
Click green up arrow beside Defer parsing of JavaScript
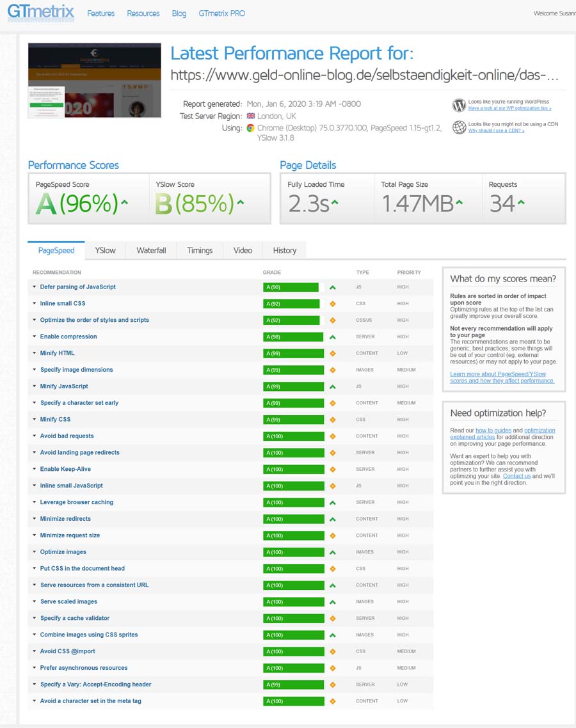coord(333,287)
